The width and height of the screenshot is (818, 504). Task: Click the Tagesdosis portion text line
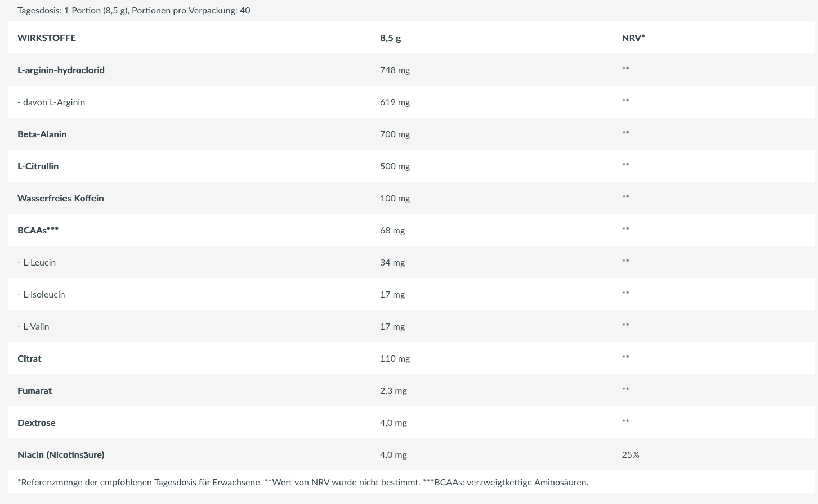pos(134,10)
